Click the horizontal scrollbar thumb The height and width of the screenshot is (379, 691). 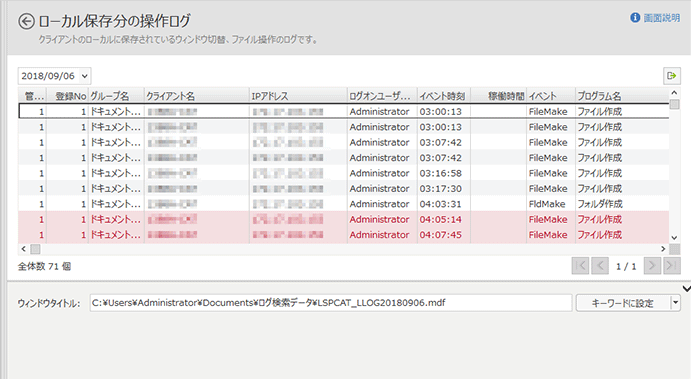click(x=35, y=249)
